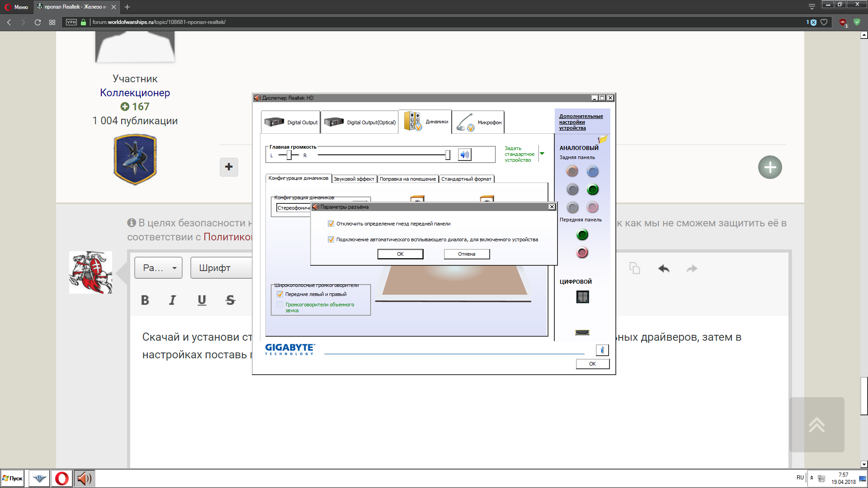Click the main volume slider handle

[x=448, y=155]
